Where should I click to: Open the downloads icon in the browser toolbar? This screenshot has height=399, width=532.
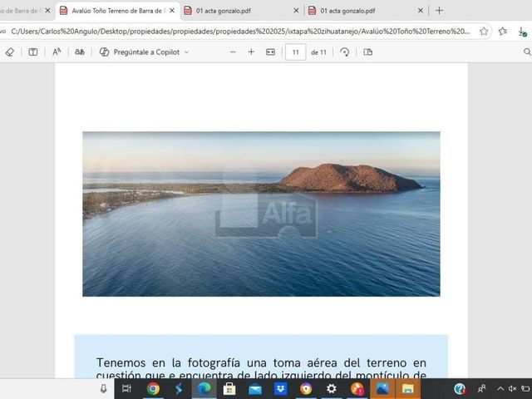point(522,32)
